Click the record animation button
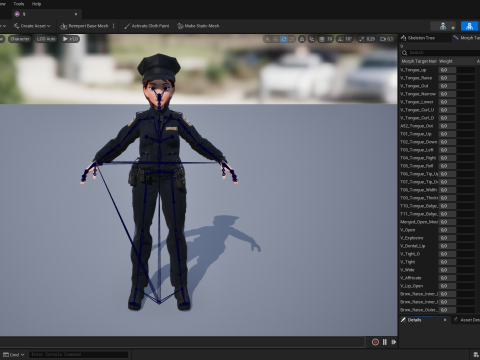 click(375, 342)
